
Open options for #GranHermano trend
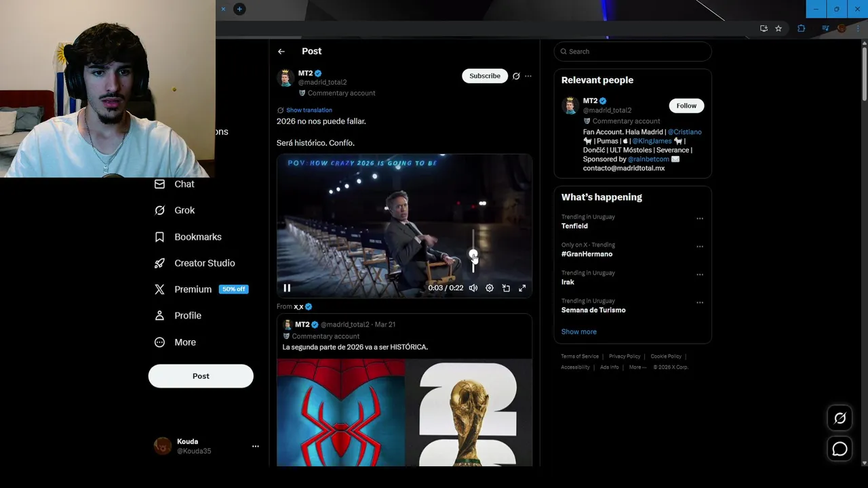point(700,246)
